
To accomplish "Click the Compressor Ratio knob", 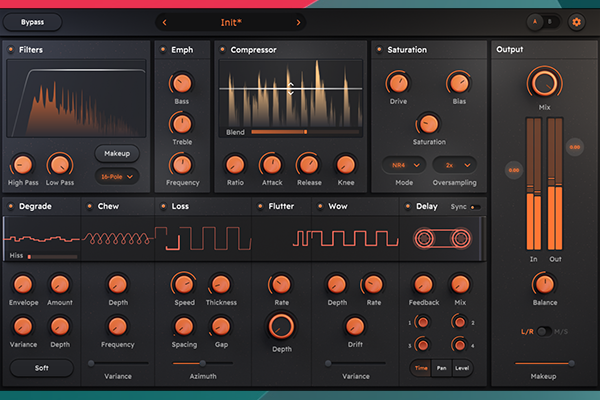I will [234, 164].
